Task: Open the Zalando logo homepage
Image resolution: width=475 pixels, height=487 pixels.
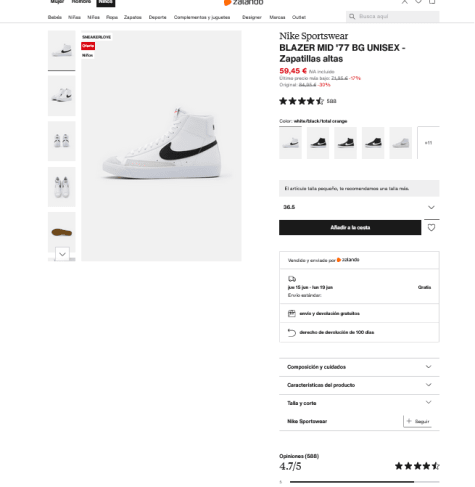Action: [243, 2]
